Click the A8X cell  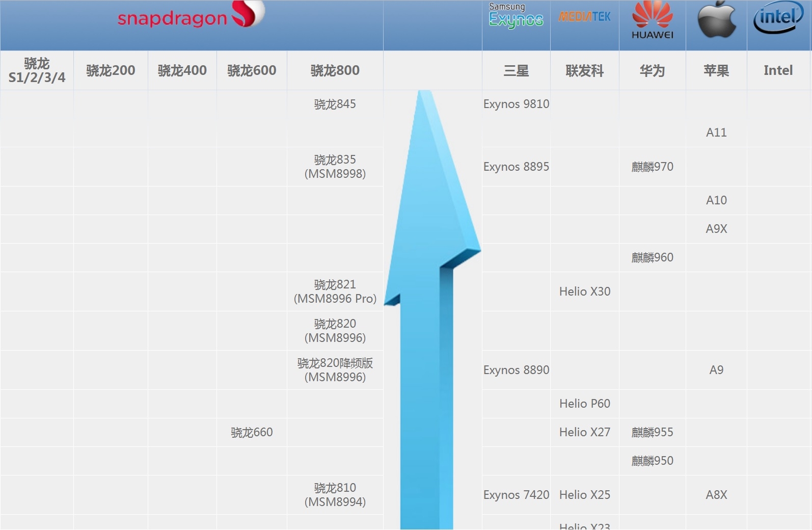click(717, 495)
